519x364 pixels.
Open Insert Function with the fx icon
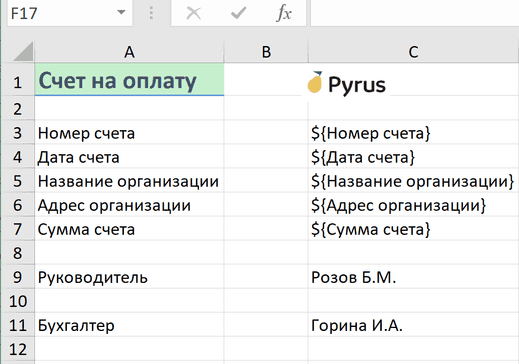tap(284, 13)
